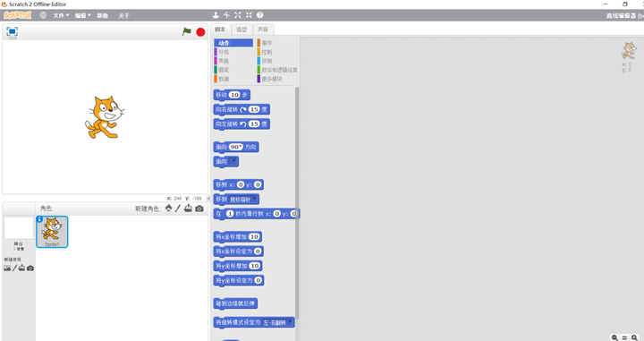Screen dimensions: 644x341
Task: Reset scripts area zoom
Action: 624,337
